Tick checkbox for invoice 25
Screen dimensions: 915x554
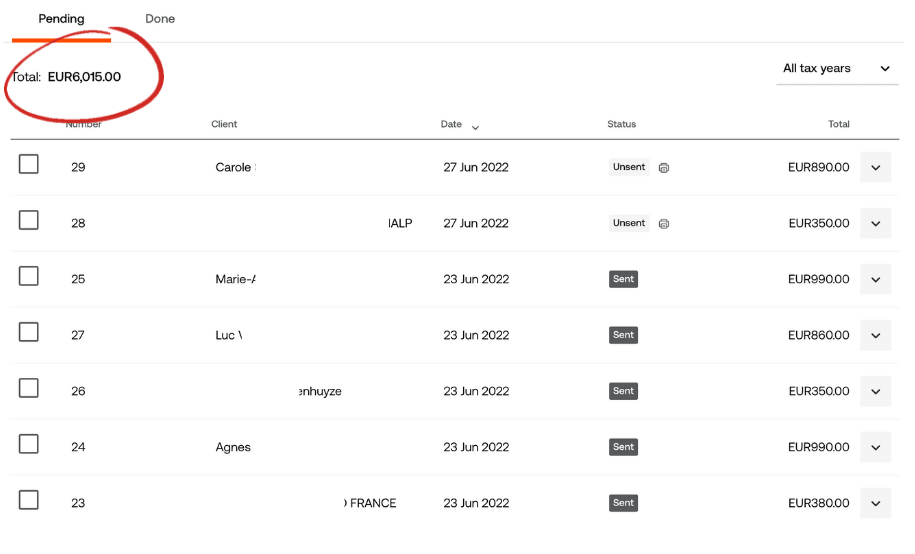[x=29, y=276]
